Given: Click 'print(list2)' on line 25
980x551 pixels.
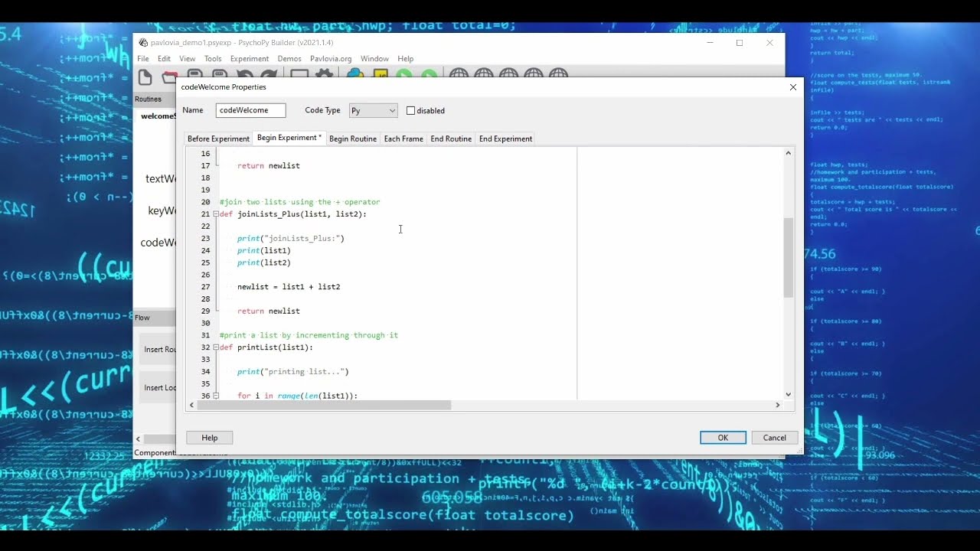Looking at the screenshot, I should pos(264,262).
